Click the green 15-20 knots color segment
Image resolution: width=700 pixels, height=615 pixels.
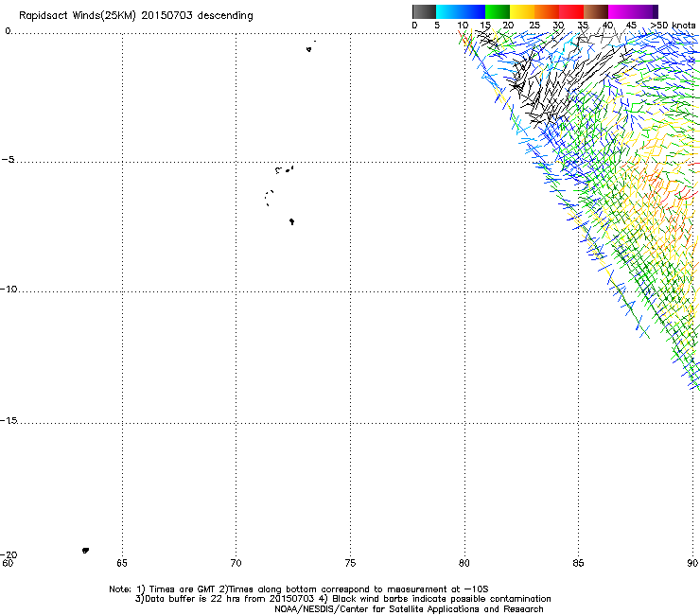point(498,11)
